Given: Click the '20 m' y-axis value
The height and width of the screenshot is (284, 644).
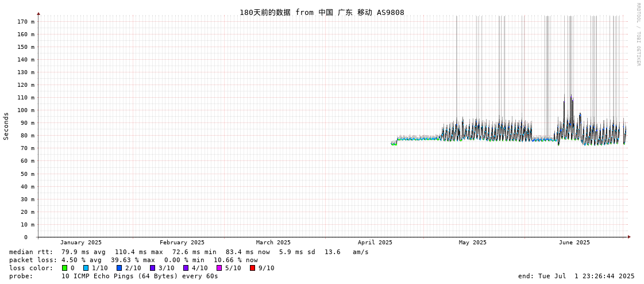Looking at the screenshot, I should pos(28,212).
